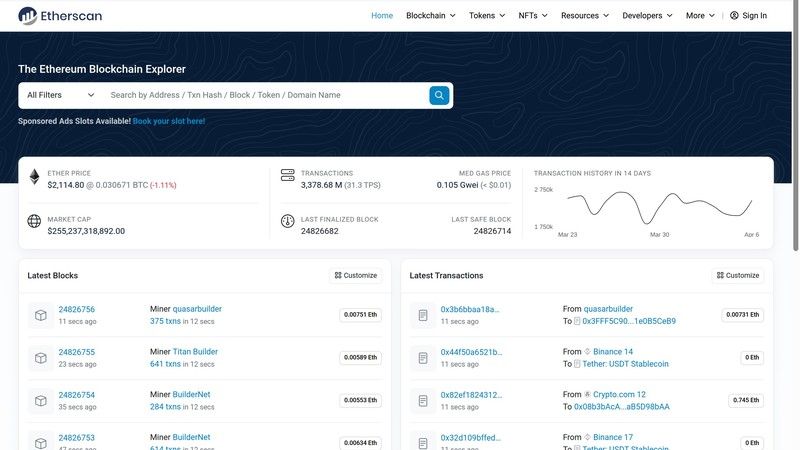This screenshot has height=450, width=800.
Task: Click the 0.00751 Eth reward badge
Action: coord(360,315)
